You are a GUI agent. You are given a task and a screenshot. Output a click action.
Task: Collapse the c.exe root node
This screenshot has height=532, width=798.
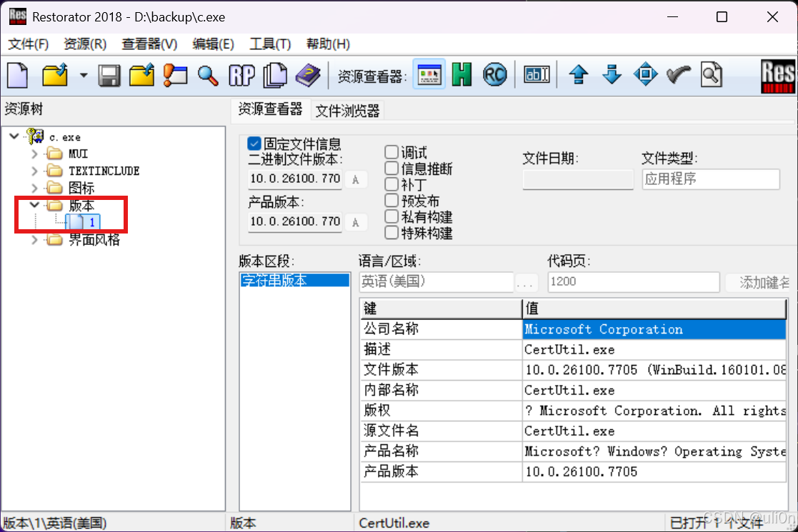click(14, 136)
